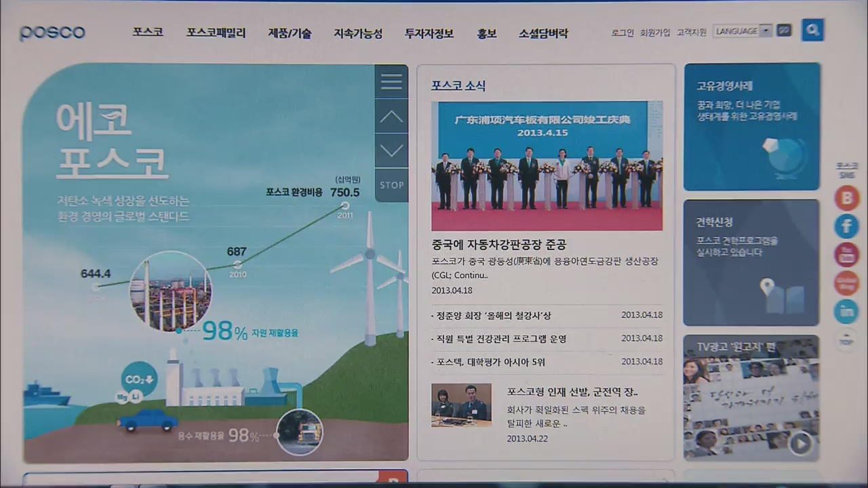
Task: Open the 소셜담벼락 menu
Action: pyautogui.click(x=543, y=33)
